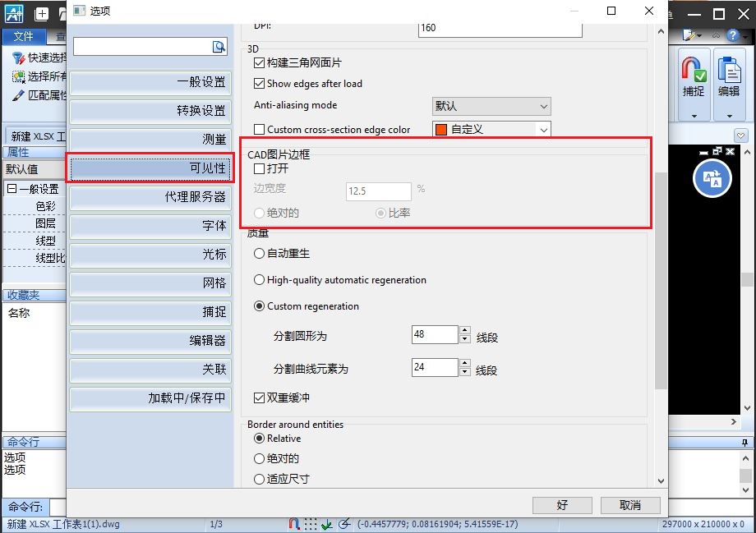Toggle the ortho mode icon in status bar
Image resolution: width=756 pixels, height=533 pixels.
click(327, 524)
